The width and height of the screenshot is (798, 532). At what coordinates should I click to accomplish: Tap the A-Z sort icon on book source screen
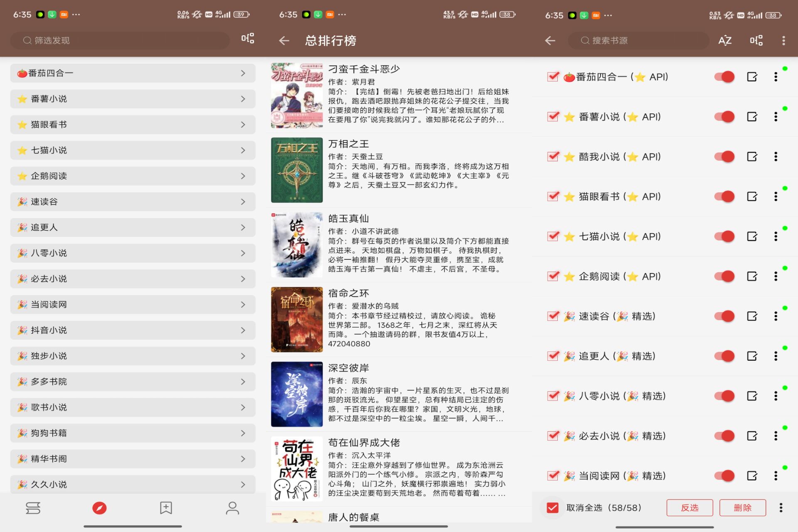point(724,40)
